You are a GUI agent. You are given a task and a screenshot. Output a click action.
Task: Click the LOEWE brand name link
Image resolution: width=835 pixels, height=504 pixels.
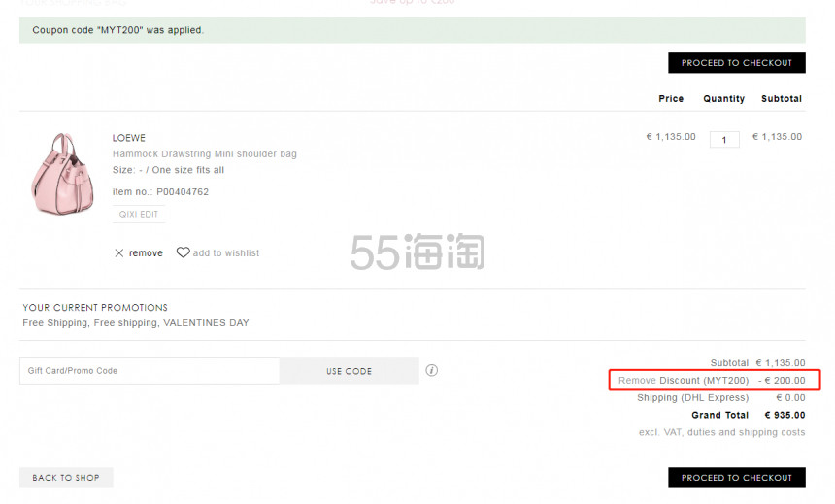tap(129, 138)
